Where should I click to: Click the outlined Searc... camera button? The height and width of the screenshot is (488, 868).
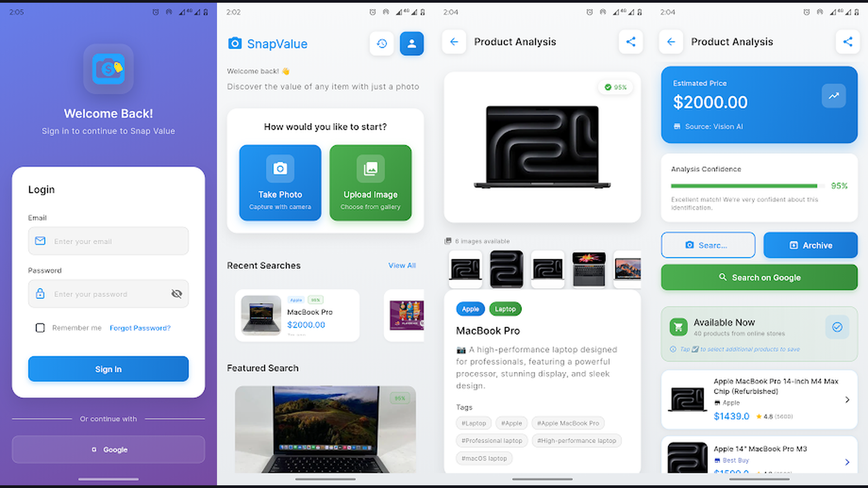pos(708,245)
